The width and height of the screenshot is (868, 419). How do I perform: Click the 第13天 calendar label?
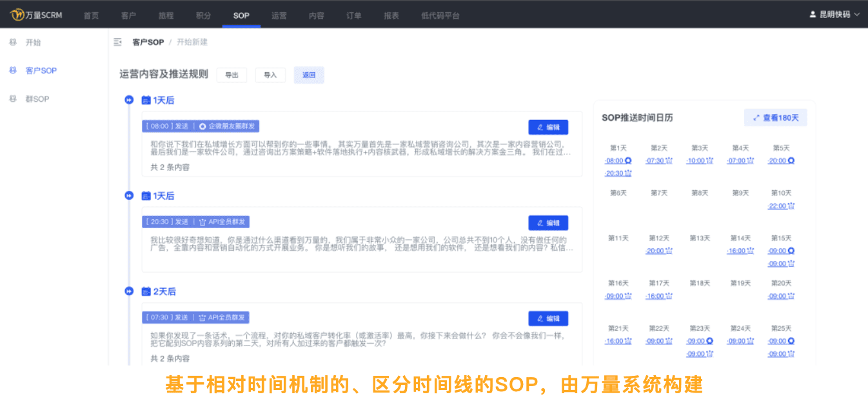pyautogui.click(x=700, y=238)
